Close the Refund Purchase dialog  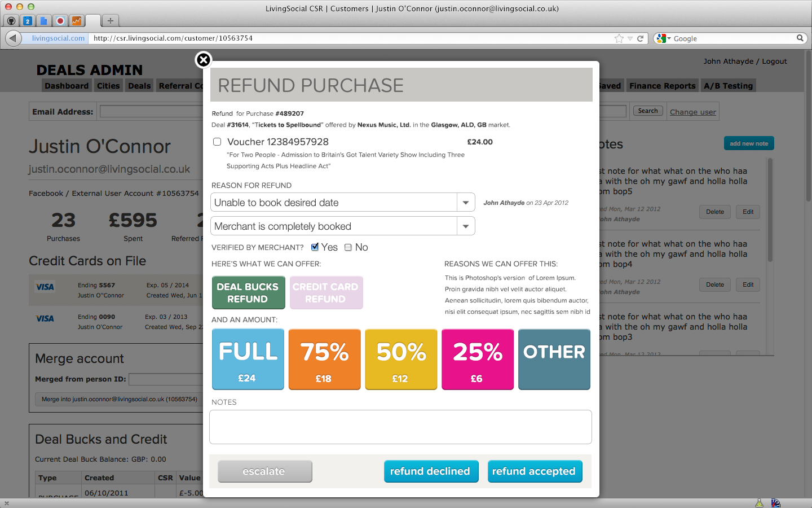(203, 59)
